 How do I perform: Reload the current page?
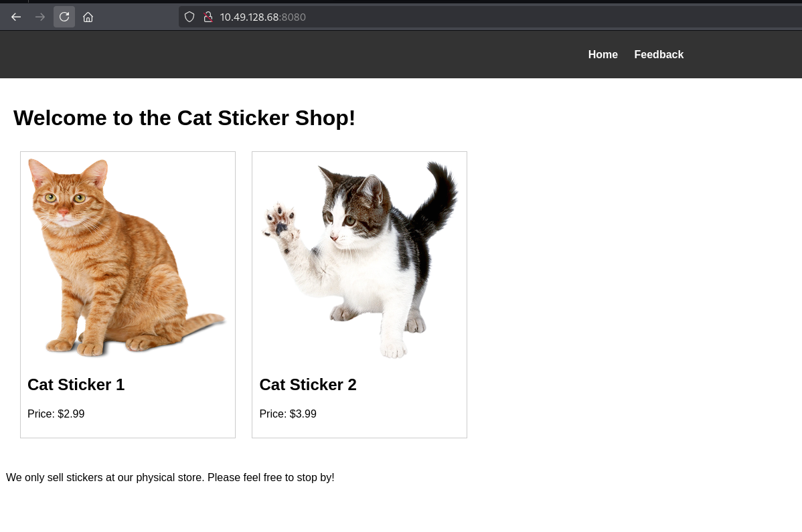[x=64, y=17]
